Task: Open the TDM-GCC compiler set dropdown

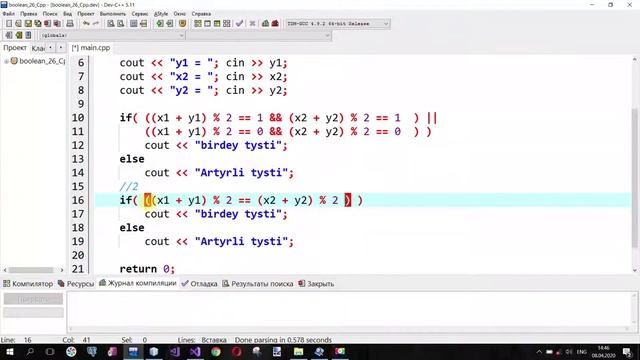Action: coord(337,24)
